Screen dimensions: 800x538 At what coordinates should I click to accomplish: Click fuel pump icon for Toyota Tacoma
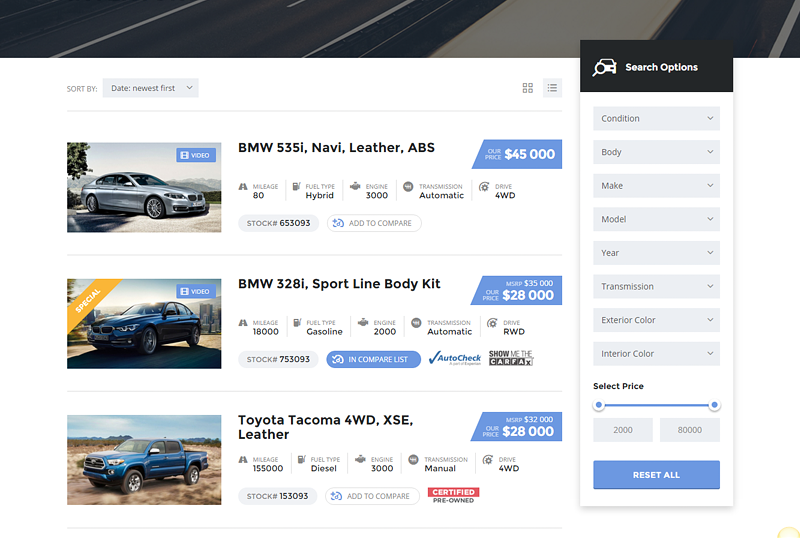tap(302, 459)
